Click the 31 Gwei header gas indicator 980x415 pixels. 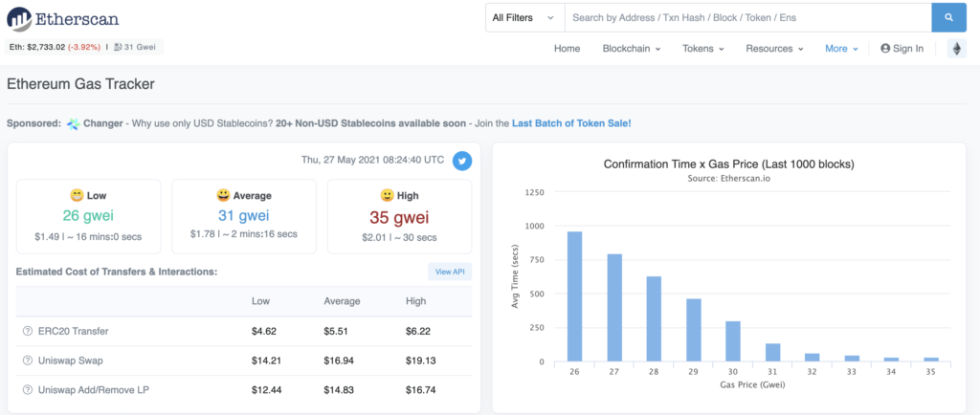click(x=136, y=47)
